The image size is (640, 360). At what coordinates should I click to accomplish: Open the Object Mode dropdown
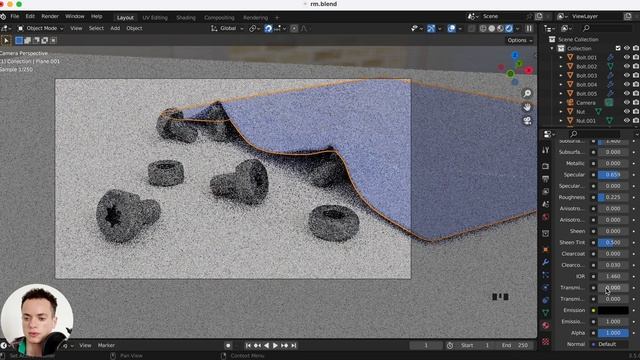[x=40, y=29]
